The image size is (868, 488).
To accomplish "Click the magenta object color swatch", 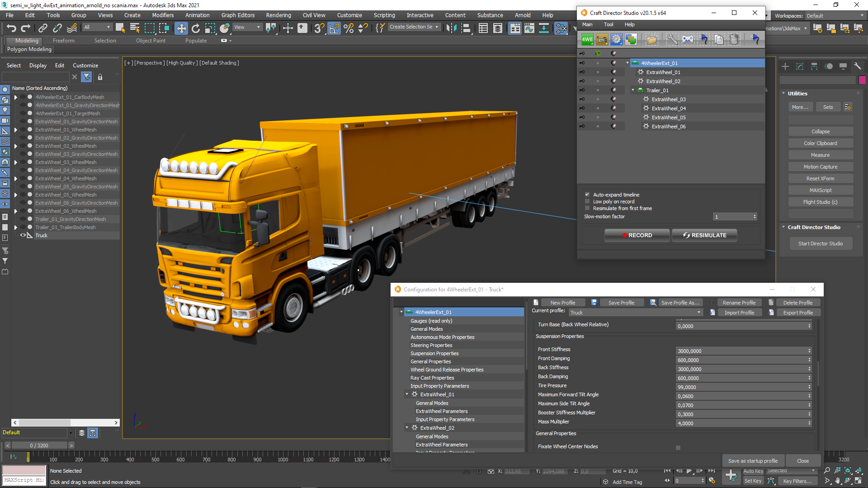I will (x=862, y=80).
